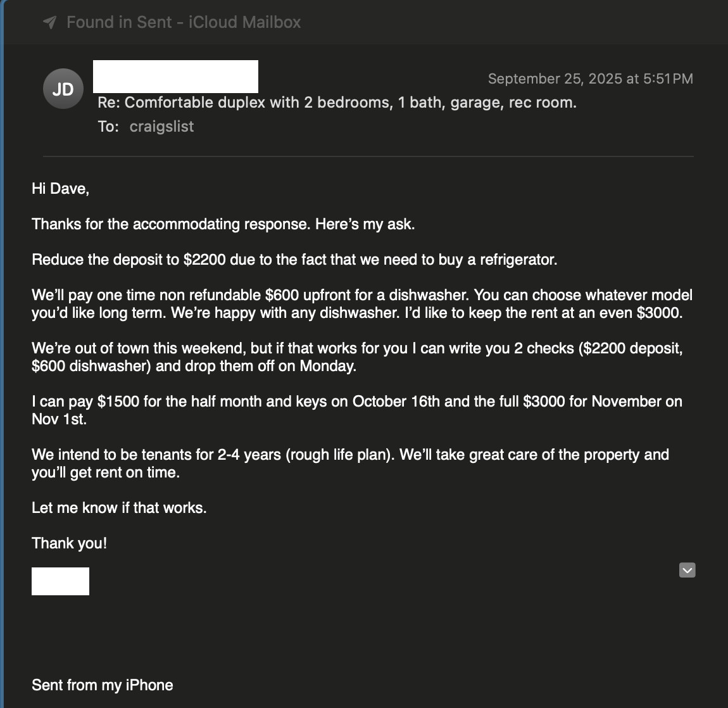Click the redacted signature block
728x708 pixels.
60,581
